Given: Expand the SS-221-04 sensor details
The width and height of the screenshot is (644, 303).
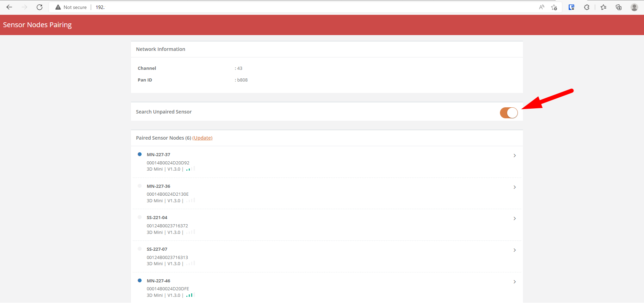Looking at the screenshot, I should click(515, 218).
